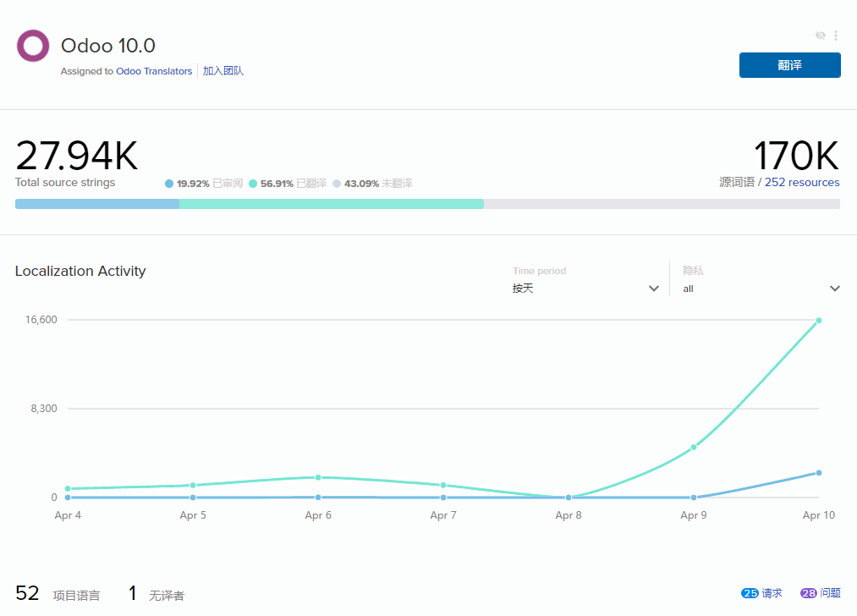Click the Odoo purple ring logo
The width and height of the screenshot is (857, 616).
(x=33, y=46)
